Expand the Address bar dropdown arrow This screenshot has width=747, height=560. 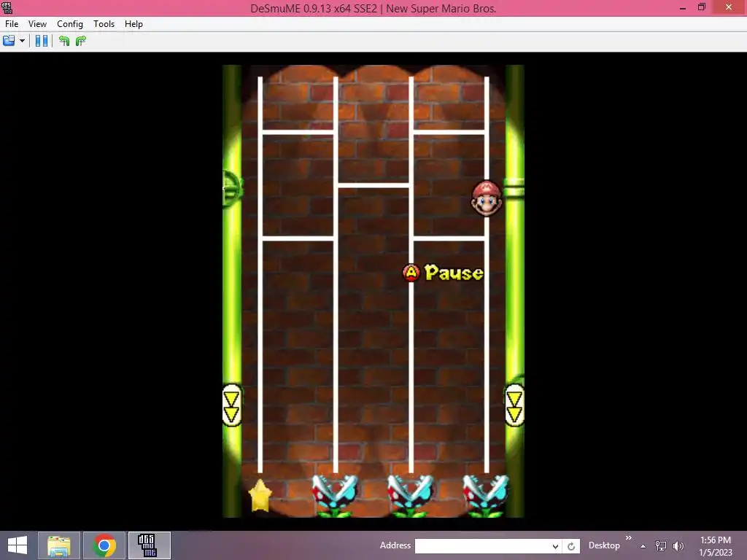[555, 546]
